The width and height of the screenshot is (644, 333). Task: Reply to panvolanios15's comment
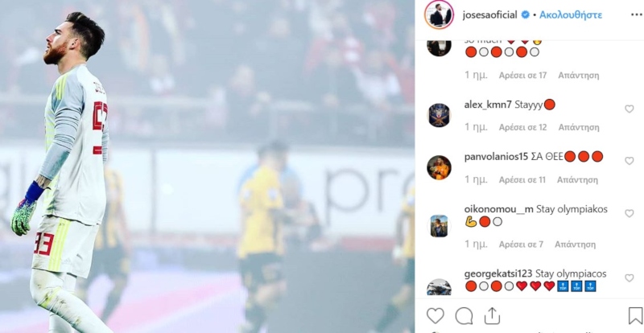pos(577,180)
